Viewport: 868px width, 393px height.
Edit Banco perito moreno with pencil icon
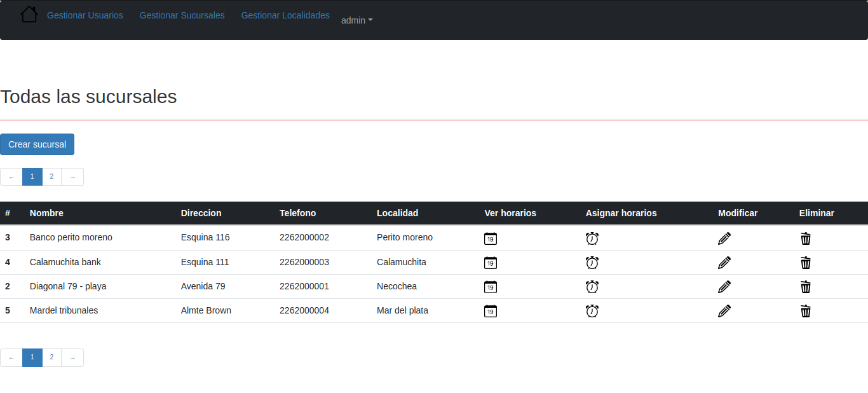(724, 238)
